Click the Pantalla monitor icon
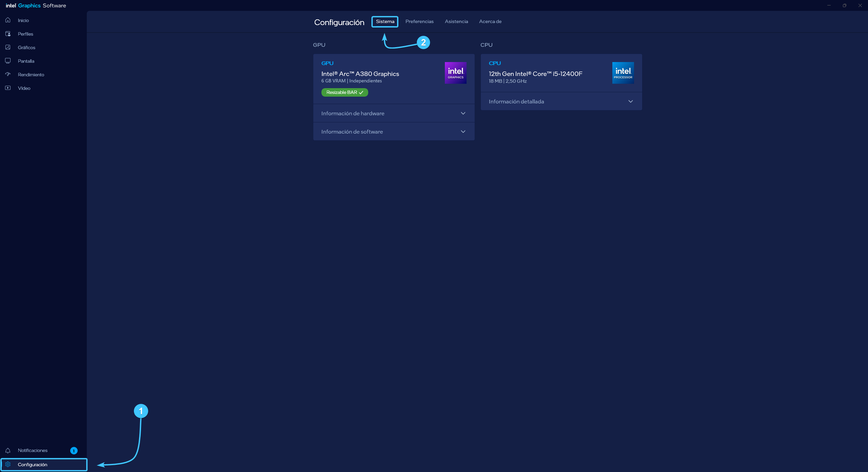This screenshot has height=472, width=868. click(8, 61)
